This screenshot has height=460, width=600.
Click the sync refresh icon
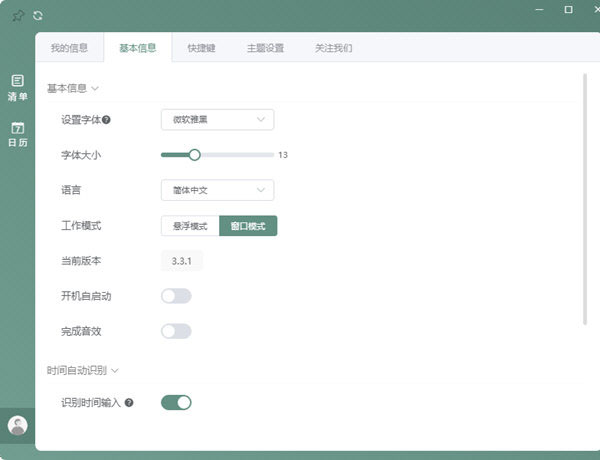click(x=38, y=15)
